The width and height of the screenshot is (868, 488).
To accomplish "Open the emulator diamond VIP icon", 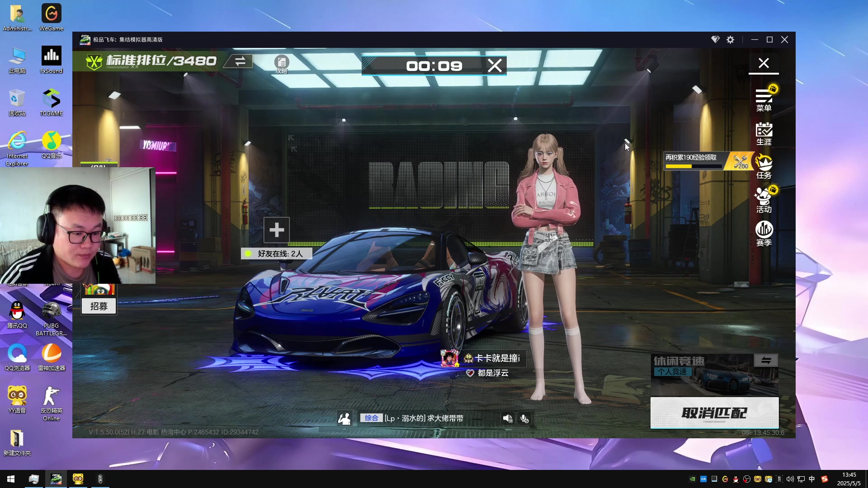I will [x=715, y=40].
